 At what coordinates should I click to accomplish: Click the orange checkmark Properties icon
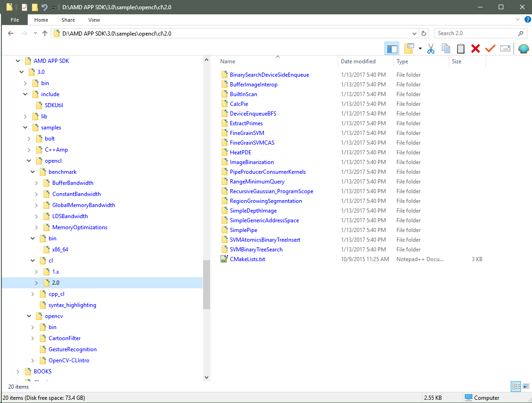click(490, 49)
